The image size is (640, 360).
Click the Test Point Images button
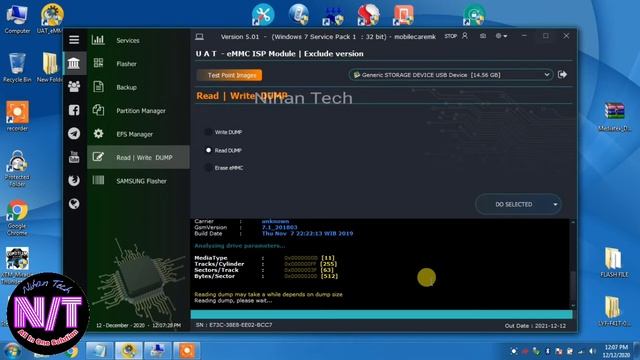tap(230, 75)
